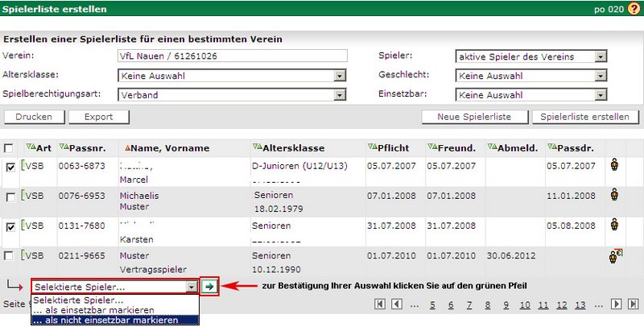The width and height of the screenshot is (644, 327).
Task: Go to the next page arrow
Action: coord(616,304)
